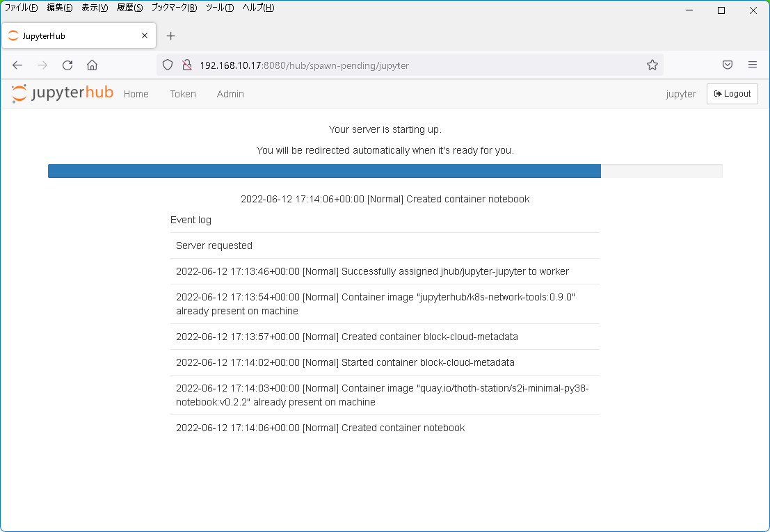This screenshot has width=770, height=532.
Task: Click 'Your server is starting up.' text
Action: [x=385, y=129]
